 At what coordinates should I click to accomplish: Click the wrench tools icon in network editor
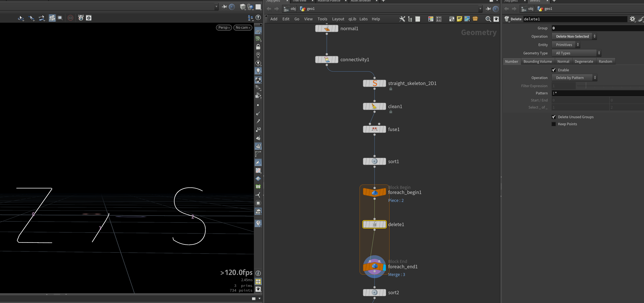tap(402, 19)
